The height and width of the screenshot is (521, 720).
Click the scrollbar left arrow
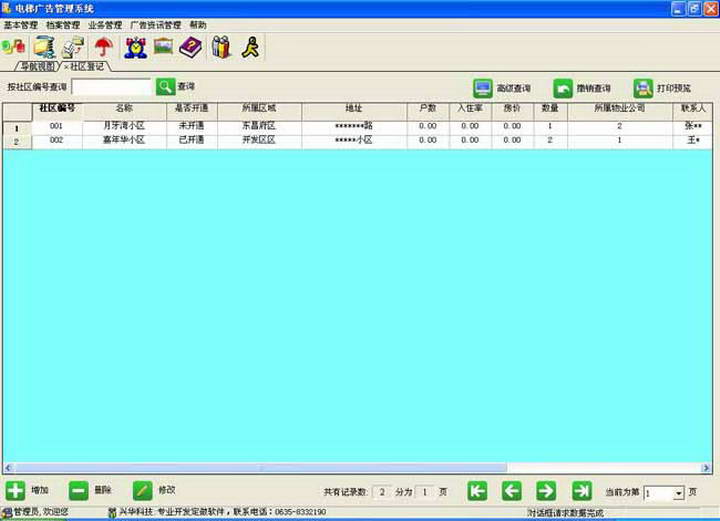tap(8, 468)
